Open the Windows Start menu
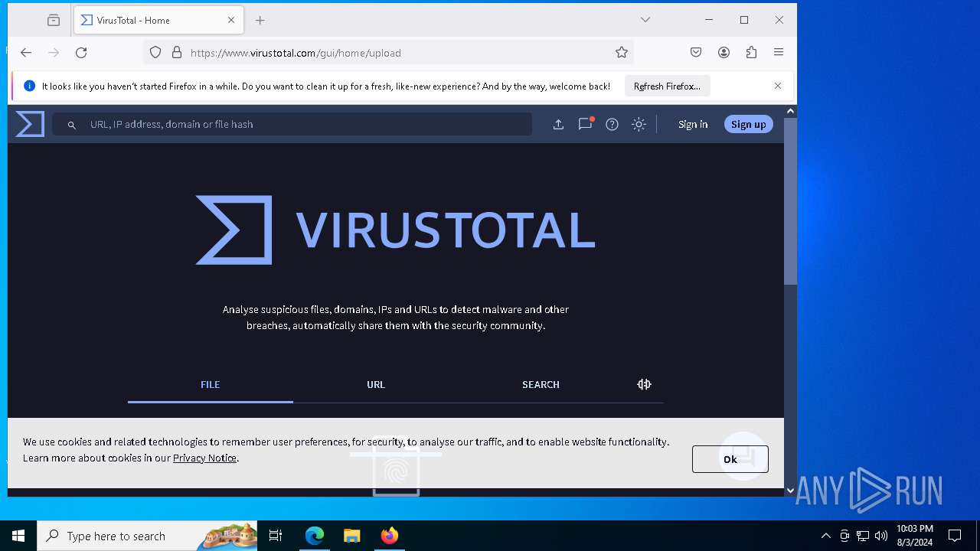This screenshot has width=980, height=551. click(18, 536)
